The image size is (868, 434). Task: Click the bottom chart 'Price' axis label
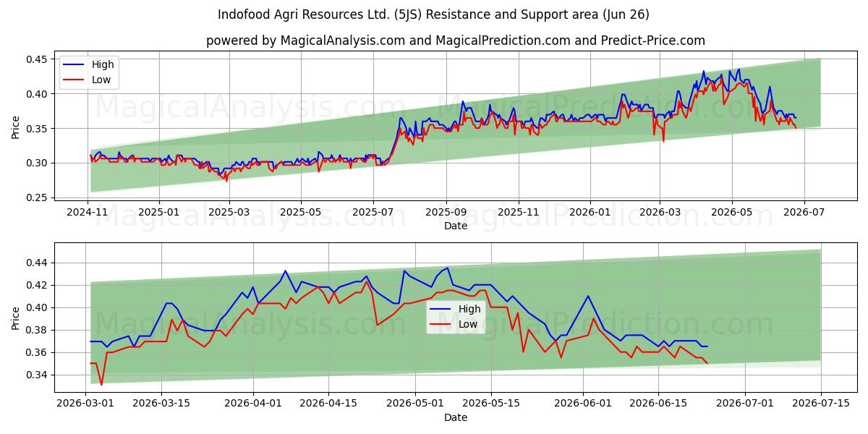click(16, 318)
